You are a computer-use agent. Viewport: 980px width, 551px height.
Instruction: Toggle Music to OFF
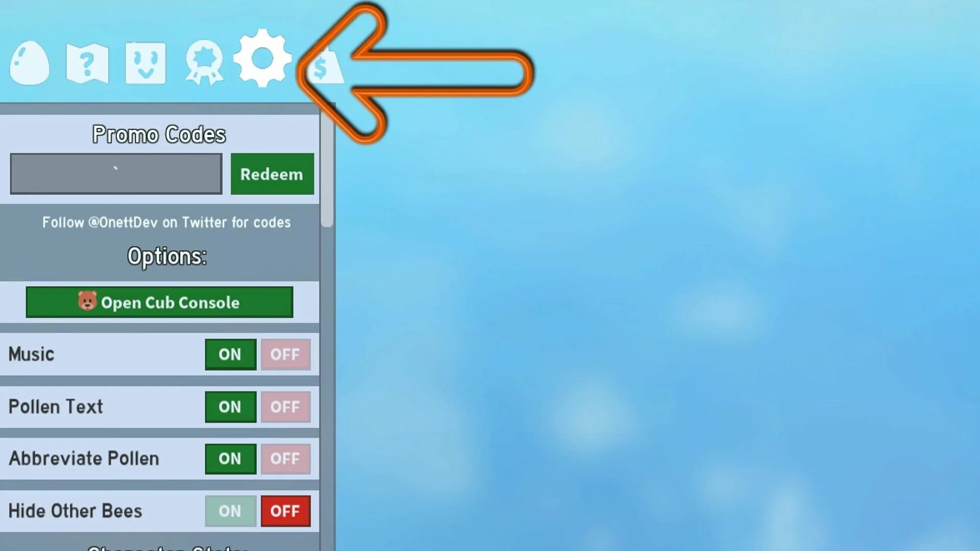285,355
